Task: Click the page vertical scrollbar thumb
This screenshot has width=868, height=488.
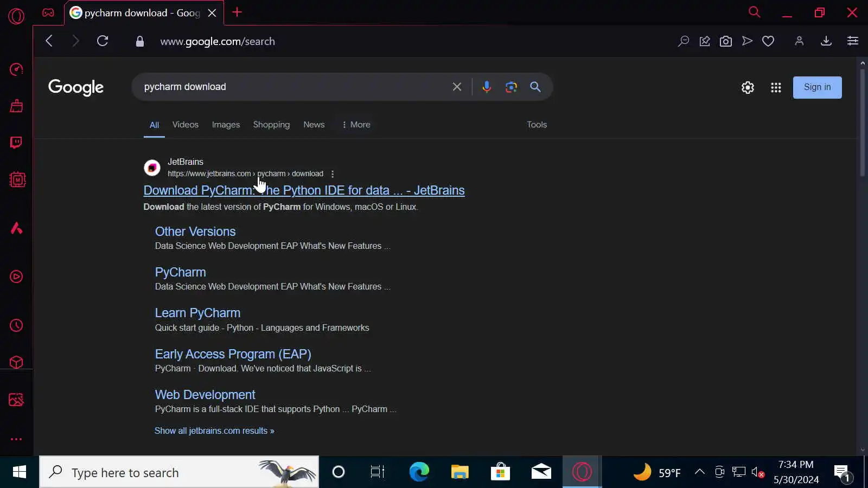Action: click(863, 122)
